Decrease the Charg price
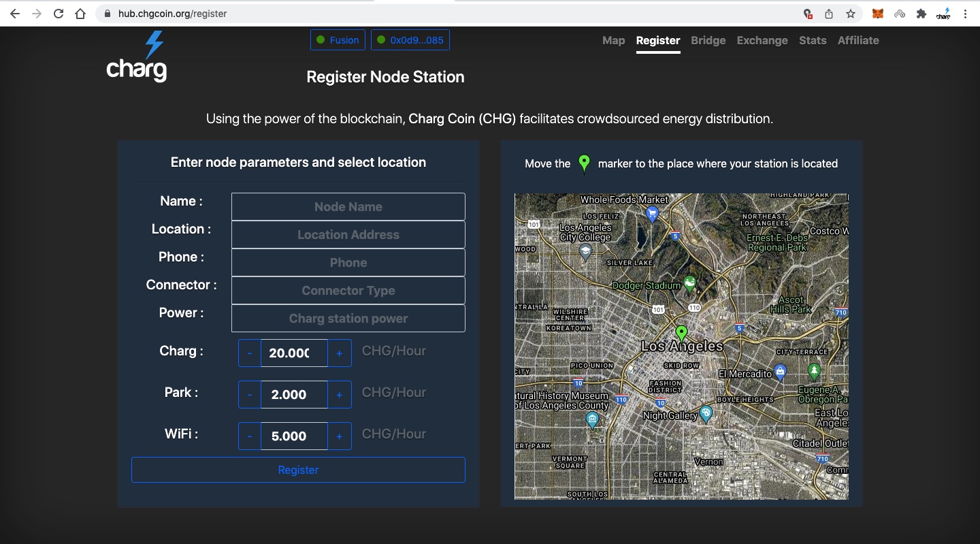Screen dimensions: 980x544 click(x=250, y=353)
